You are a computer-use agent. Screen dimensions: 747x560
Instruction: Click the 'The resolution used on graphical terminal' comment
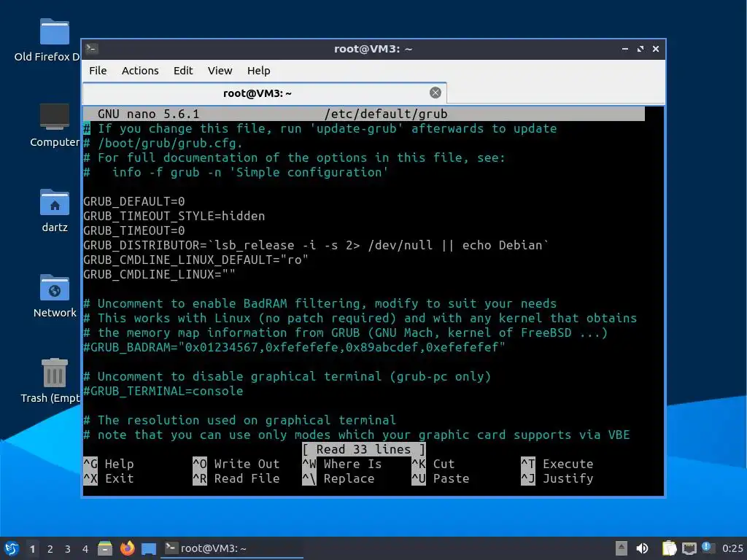pyautogui.click(x=239, y=420)
